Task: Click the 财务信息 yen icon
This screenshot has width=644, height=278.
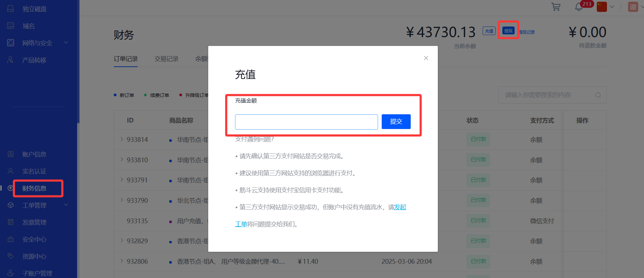Action: 11,188
